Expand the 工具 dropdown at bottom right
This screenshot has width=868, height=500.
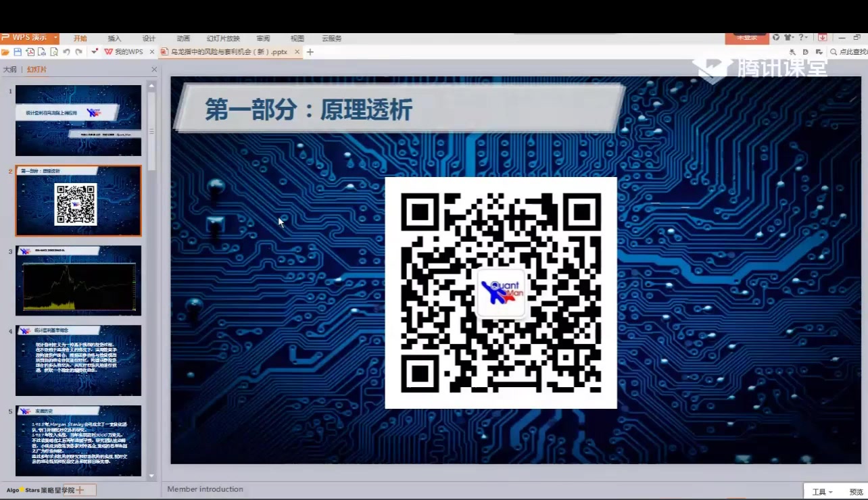(x=822, y=492)
